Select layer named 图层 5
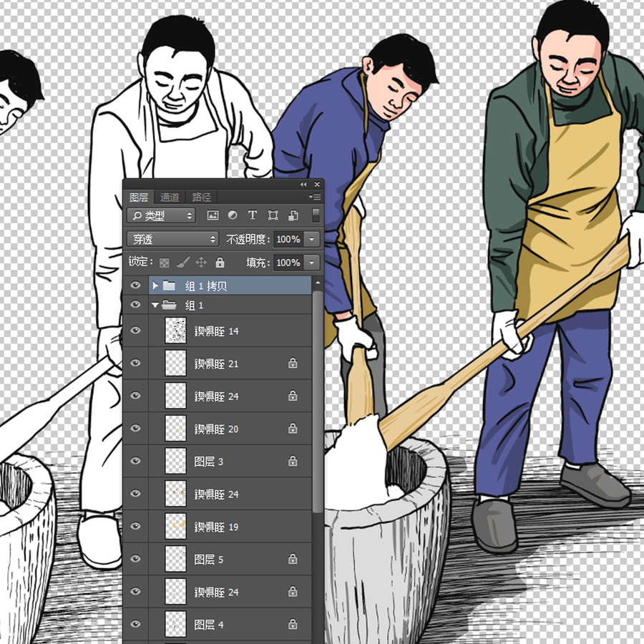Viewport: 644px width, 644px height. (208, 560)
